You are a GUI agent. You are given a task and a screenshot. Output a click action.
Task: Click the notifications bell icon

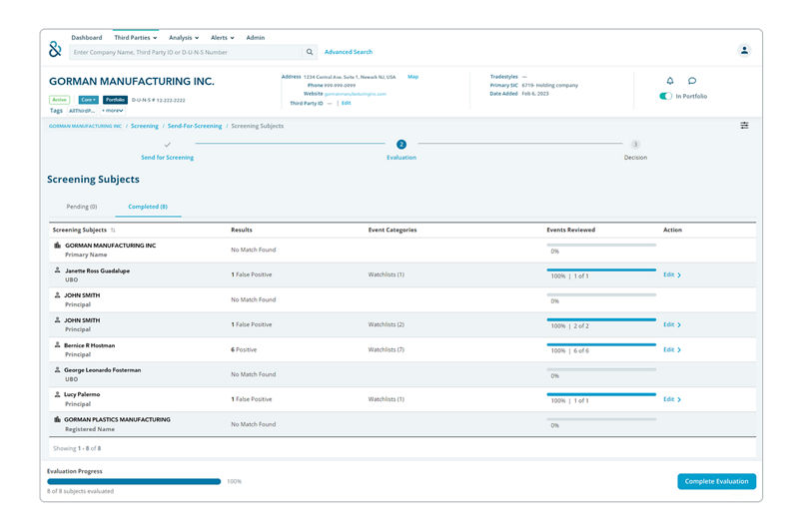tap(669, 81)
